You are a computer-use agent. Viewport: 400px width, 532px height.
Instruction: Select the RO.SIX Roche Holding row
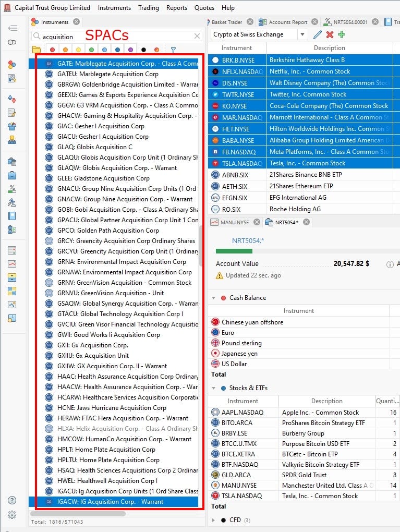point(304,209)
